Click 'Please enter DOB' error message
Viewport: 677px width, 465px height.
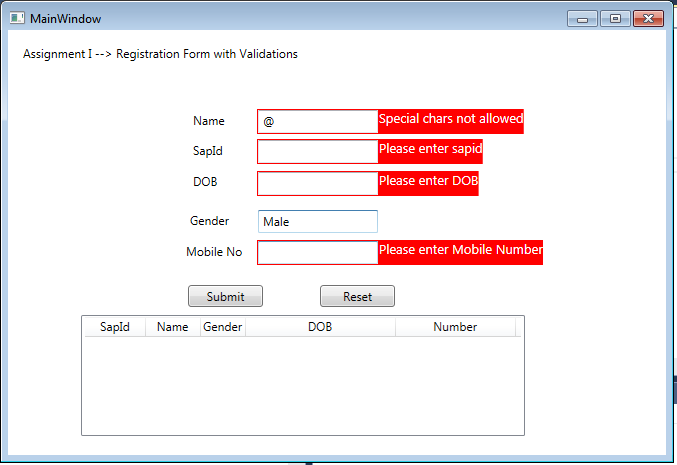coord(428,181)
